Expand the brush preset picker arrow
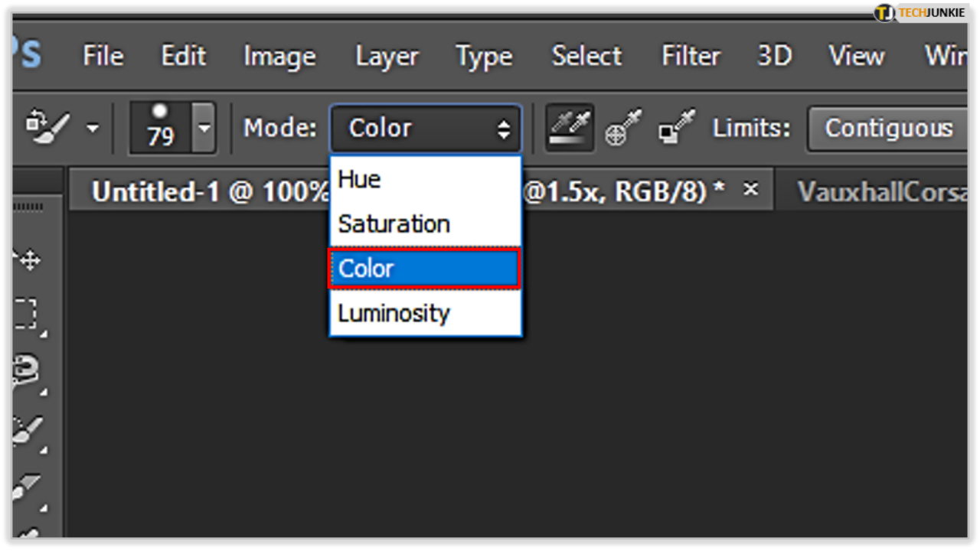Screen dimensions: 980x551 pyautogui.click(x=204, y=128)
